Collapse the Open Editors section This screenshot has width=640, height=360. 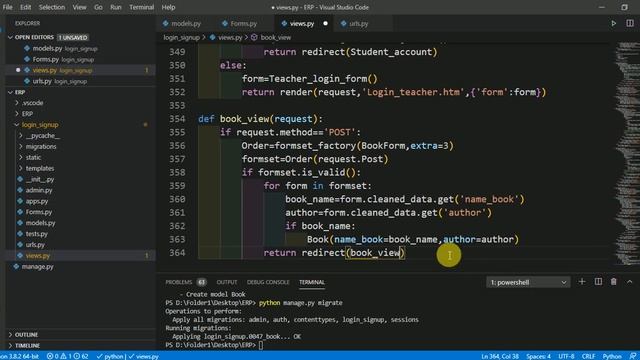click(10, 37)
